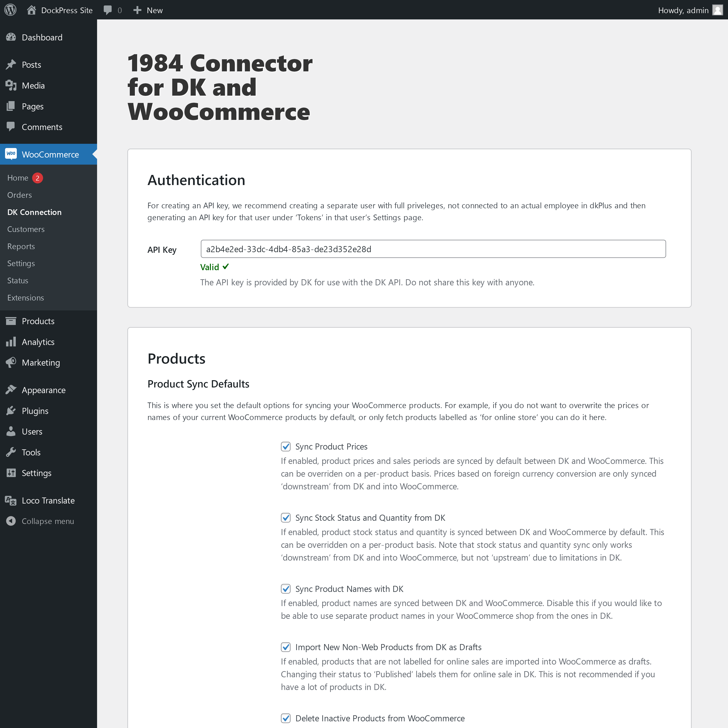The width and height of the screenshot is (728, 728).
Task: Uncheck Import New Non-Web Products as Drafts
Action: tap(286, 647)
